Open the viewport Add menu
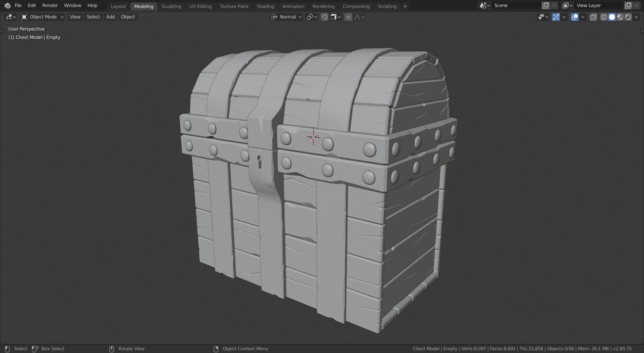The image size is (644, 353). point(110,17)
